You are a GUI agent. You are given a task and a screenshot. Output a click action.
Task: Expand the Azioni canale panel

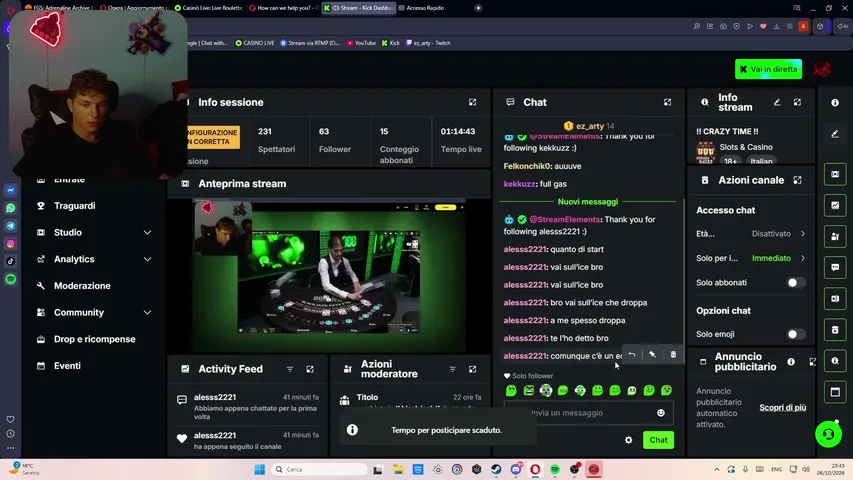coord(797,180)
